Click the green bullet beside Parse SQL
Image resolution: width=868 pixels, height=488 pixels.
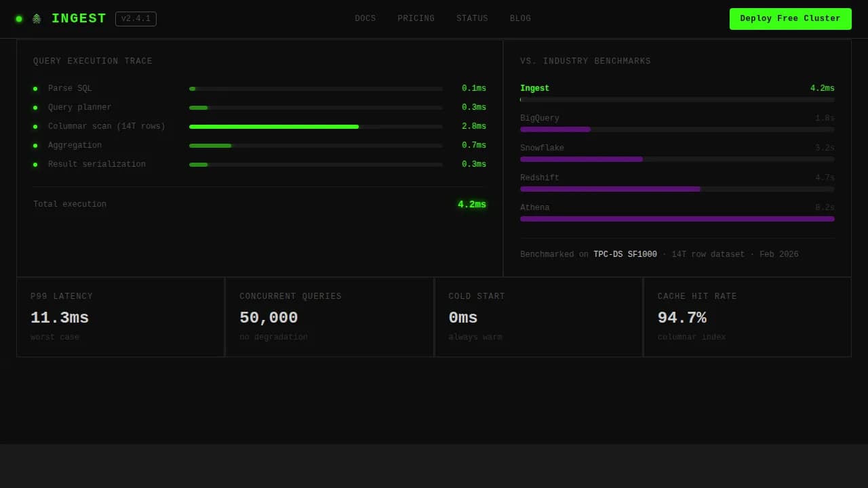[35, 89]
